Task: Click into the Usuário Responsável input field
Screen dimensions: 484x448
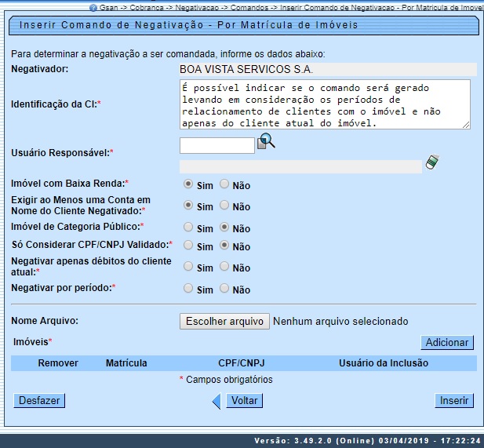Action: pos(217,145)
